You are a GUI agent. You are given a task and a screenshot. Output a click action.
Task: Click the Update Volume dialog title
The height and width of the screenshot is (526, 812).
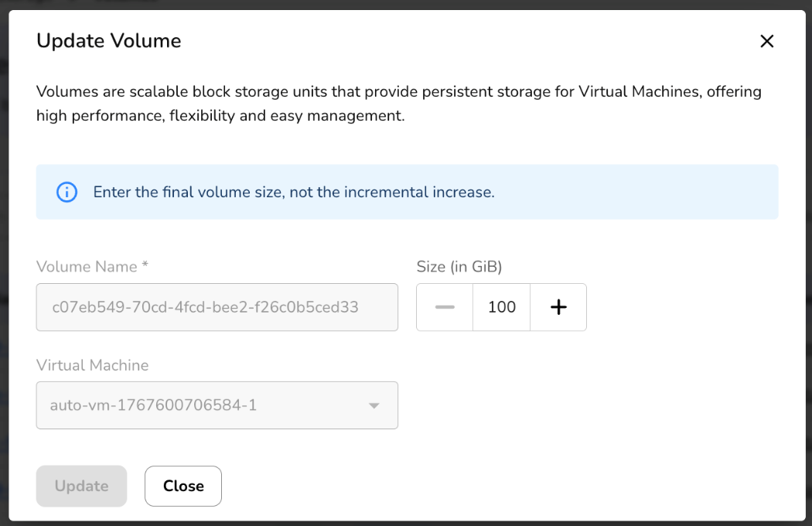coord(108,41)
